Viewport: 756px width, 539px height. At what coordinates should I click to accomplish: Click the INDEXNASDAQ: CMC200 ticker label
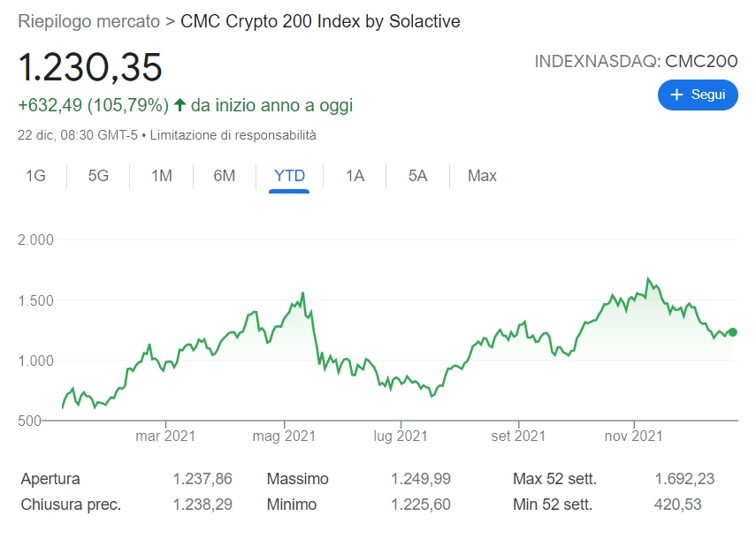636,61
